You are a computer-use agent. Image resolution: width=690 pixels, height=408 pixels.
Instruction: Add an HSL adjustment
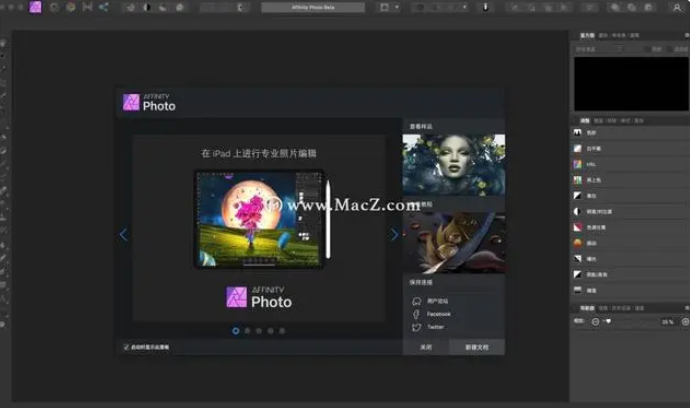[x=630, y=164]
